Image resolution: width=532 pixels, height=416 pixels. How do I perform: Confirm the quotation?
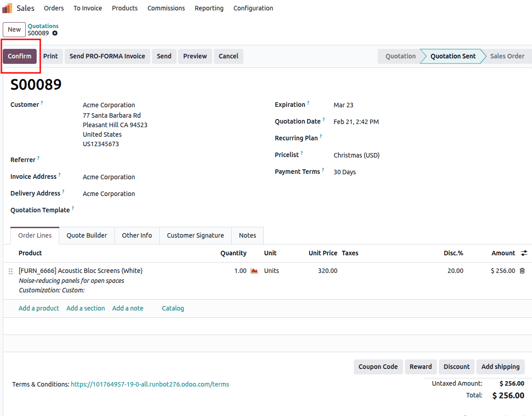point(20,57)
